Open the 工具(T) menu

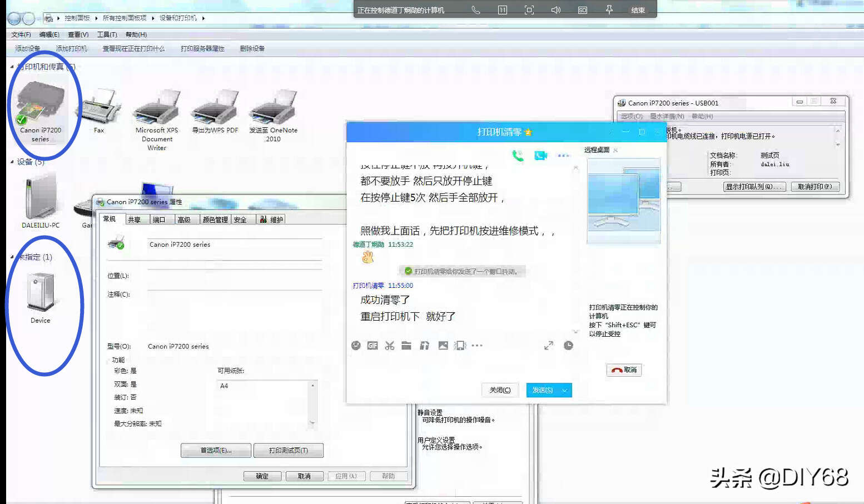[107, 34]
